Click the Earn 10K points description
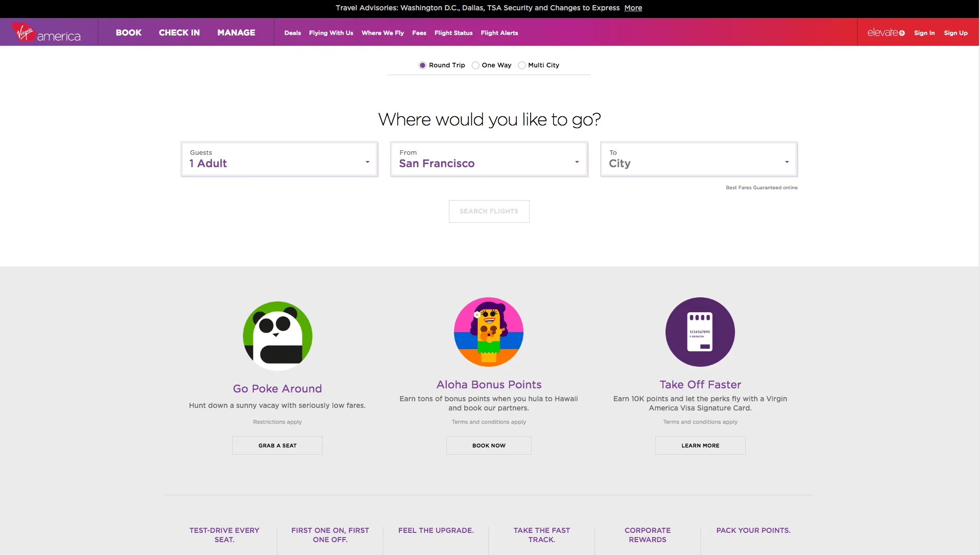The width and height of the screenshot is (980, 555). pyautogui.click(x=701, y=403)
